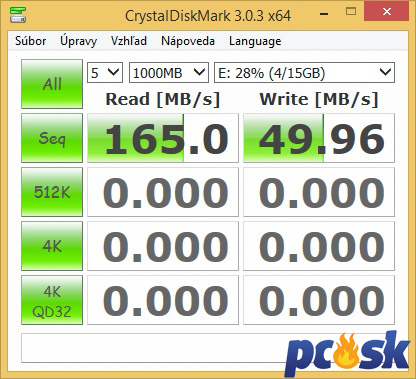Open the Súbor menu

click(31, 41)
